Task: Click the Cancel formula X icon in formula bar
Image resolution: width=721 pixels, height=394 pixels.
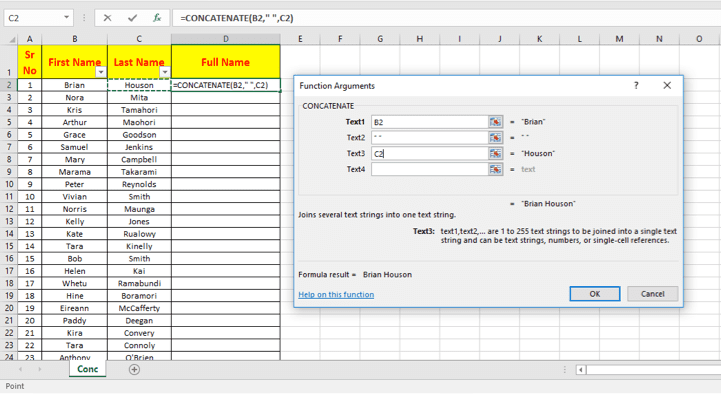Action: click(x=107, y=18)
